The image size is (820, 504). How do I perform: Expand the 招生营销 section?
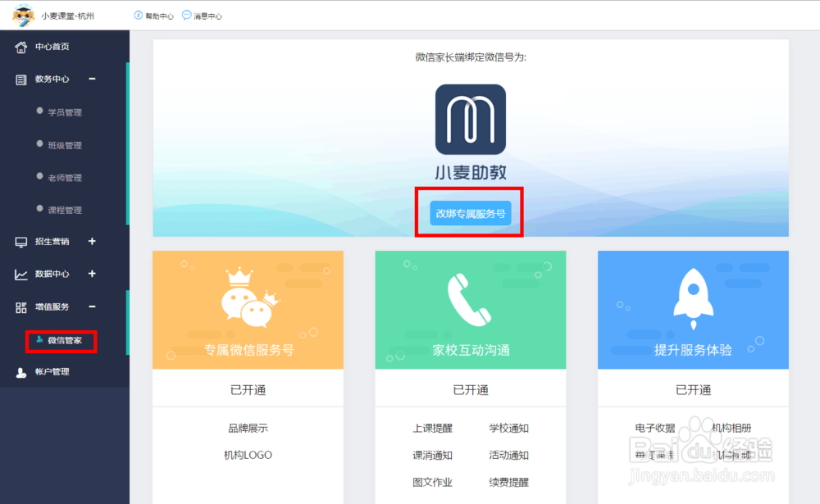click(x=92, y=242)
